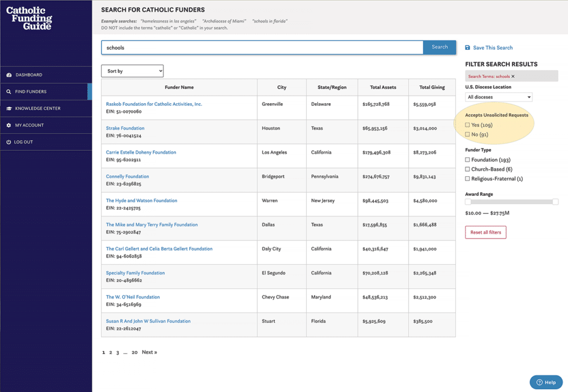This screenshot has height=392, width=568.
Task: Click the 'EIN: 34-6516969' text
Action: 124,304
